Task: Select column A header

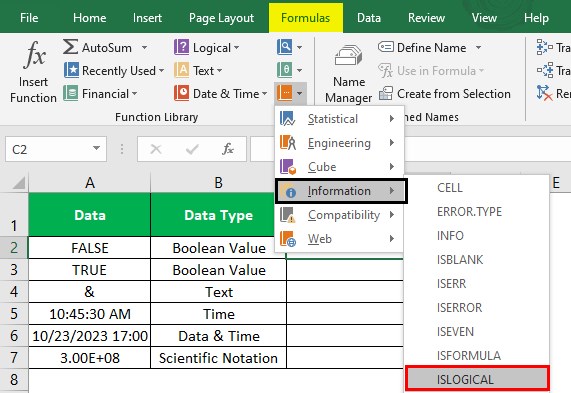Action: [90, 182]
